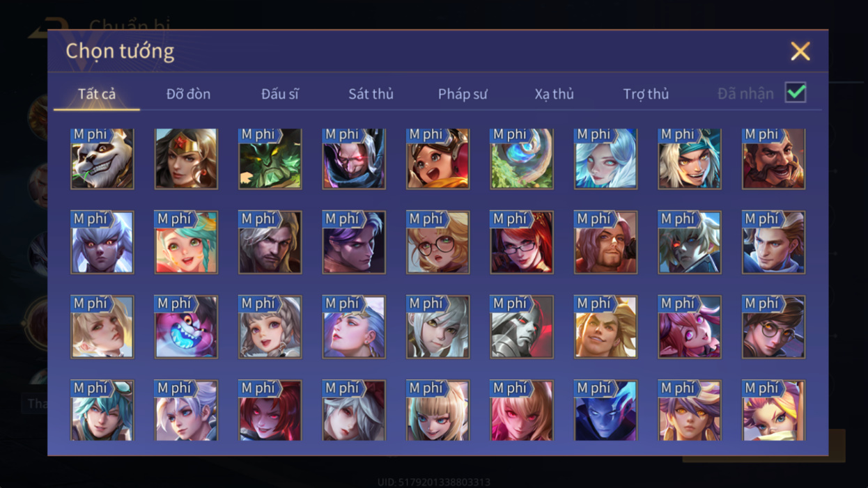Image resolution: width=868 pixels, height=488 pixels.
Task: Select the red-haired woman with glasses
Action: tap(522, 242)
